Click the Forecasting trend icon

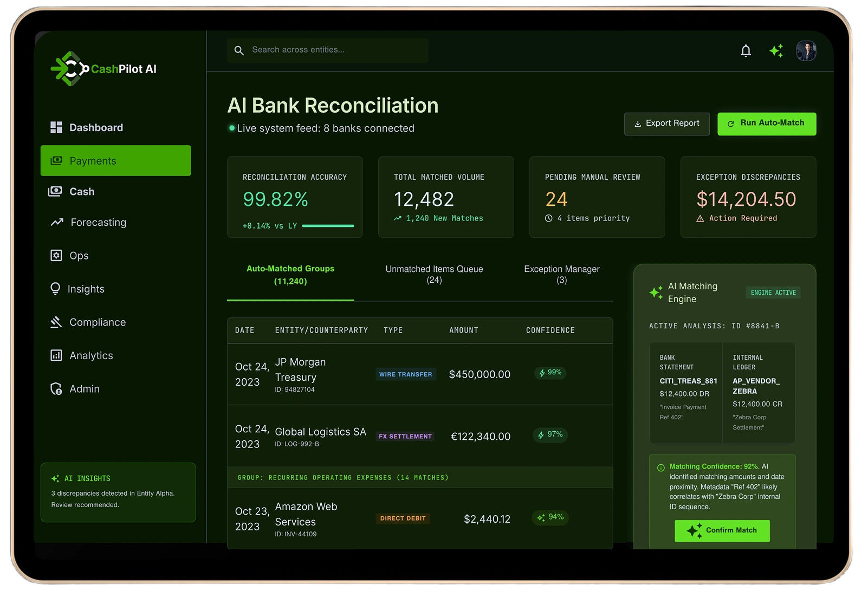click(x=57, y=222)
